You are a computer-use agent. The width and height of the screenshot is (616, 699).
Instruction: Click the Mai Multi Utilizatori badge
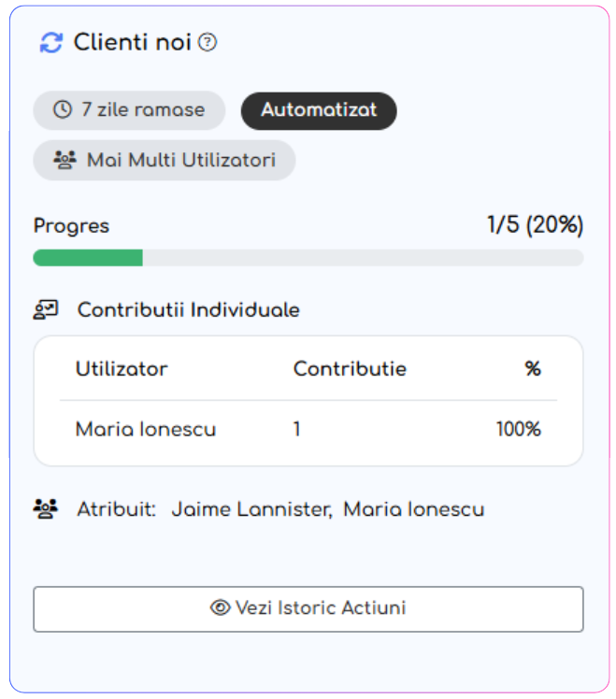pos(165,160)
